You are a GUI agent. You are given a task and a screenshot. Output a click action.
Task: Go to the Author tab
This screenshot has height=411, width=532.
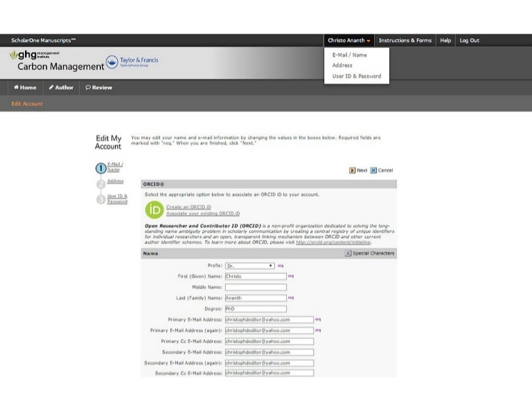click(61, 88)
